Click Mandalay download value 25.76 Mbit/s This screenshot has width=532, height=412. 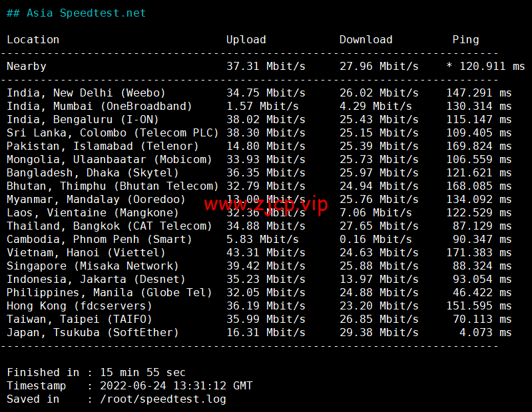379,200
